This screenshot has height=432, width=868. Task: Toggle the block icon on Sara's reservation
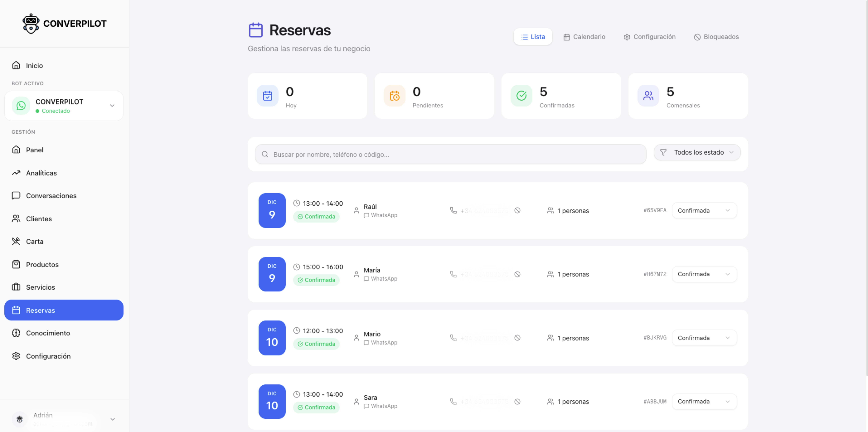(x=518, y=401)
